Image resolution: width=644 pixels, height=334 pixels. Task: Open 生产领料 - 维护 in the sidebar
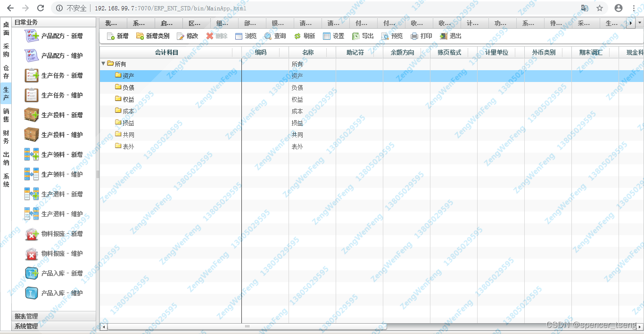point(53,174)
